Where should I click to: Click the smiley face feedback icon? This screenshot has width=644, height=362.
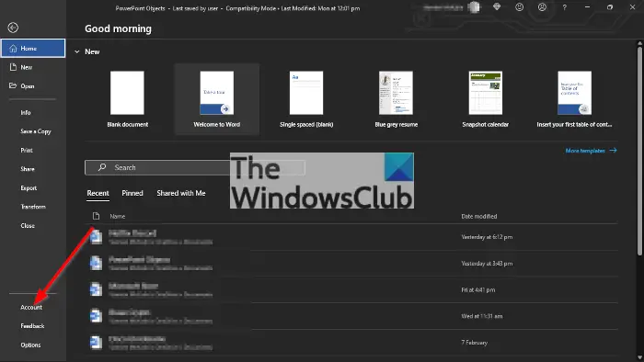coord(520,7)
